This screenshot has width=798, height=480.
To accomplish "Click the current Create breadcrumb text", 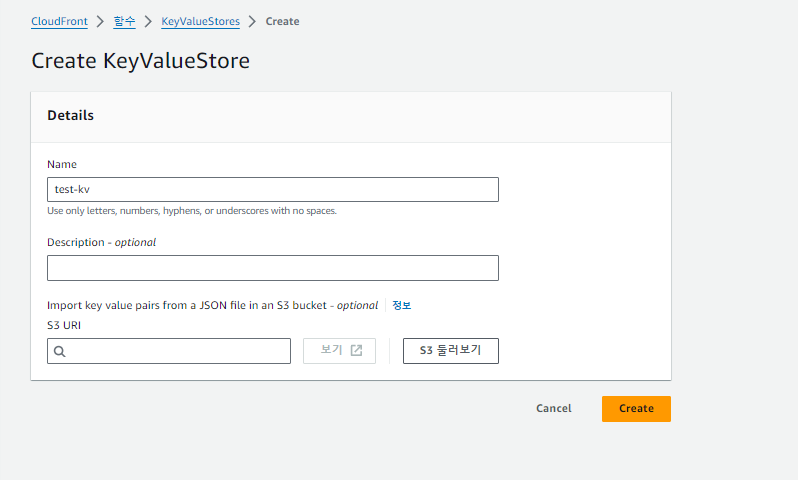I will click(x=282, y=21).
